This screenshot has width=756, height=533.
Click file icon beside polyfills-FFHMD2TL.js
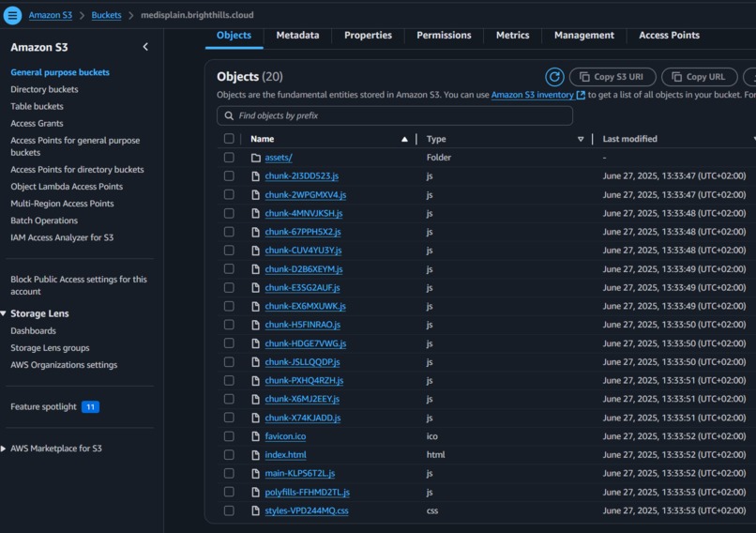point(256,493)
